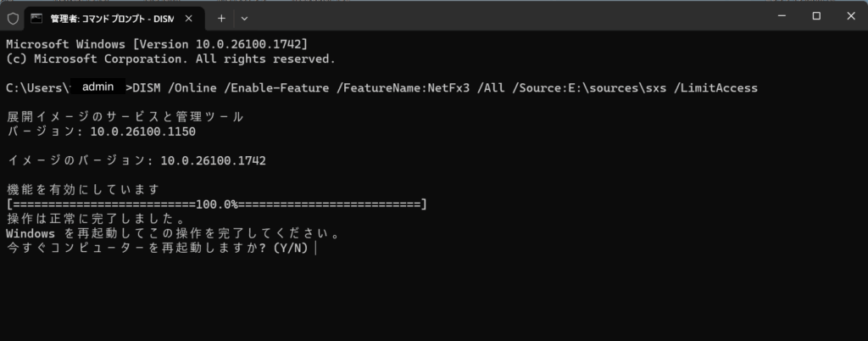Click the DISM /Online /Enable-Feature command text

[x=441, y=87]
